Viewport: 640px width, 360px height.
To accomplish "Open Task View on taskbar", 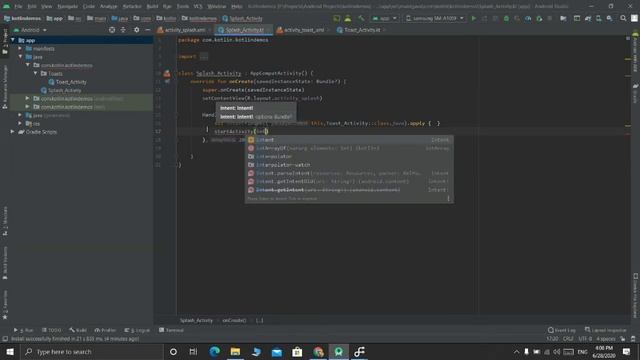I will point(193,351).
